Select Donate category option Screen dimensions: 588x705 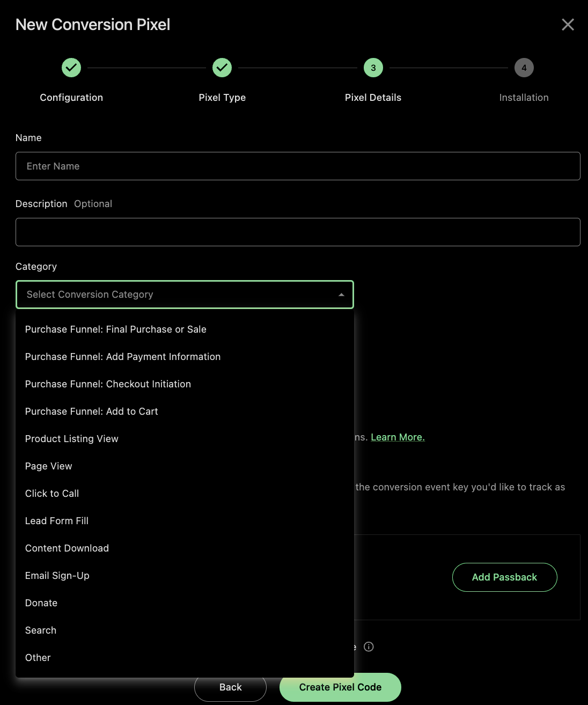[185, 603]
